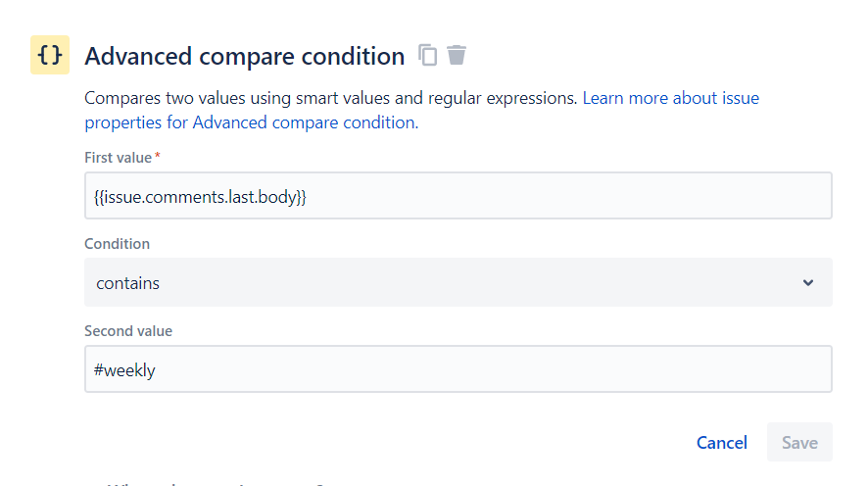
Task: Place cursor on the #weekly text
Action: 125,370
